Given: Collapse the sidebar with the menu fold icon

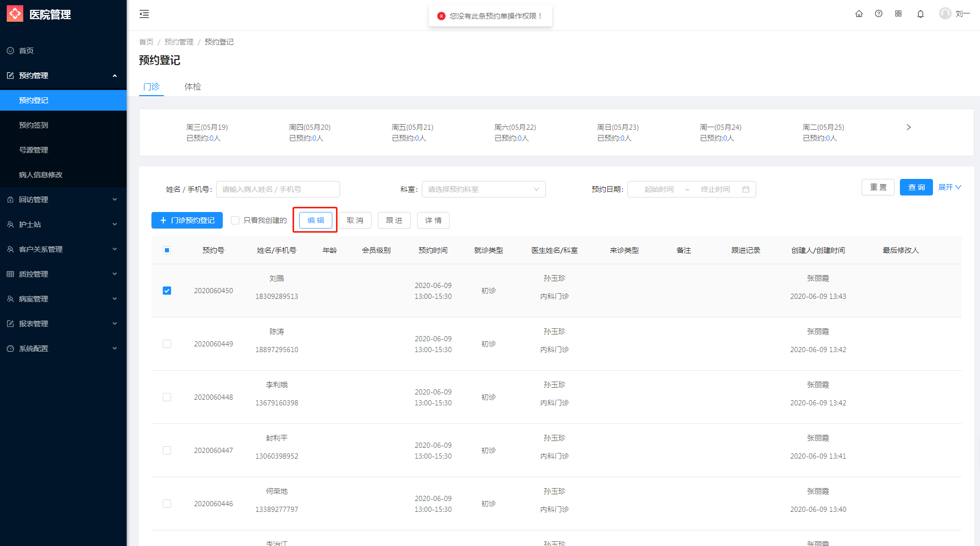Looking at the screenshot, I should [x=144, y=14].
